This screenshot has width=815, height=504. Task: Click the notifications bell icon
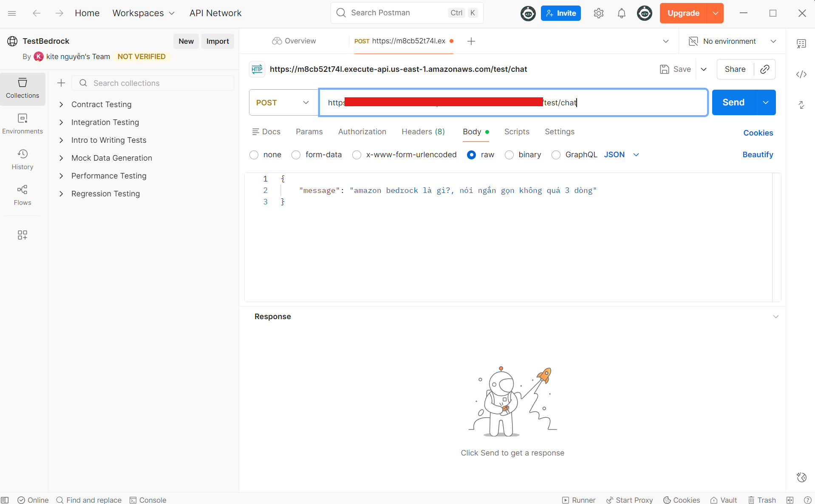(621, 13)
